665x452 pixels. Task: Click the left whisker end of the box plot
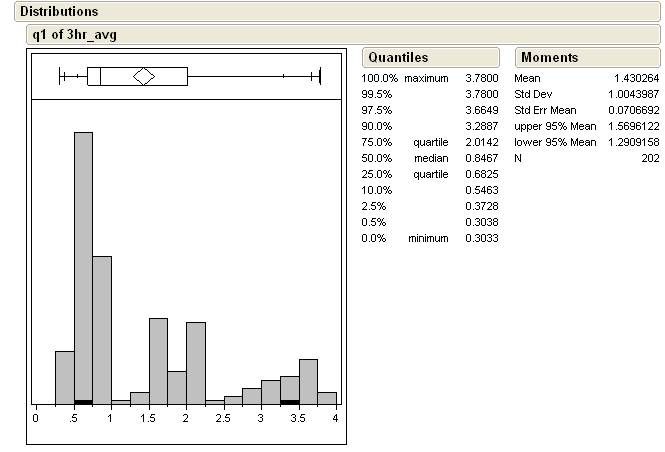coord(61,76)
